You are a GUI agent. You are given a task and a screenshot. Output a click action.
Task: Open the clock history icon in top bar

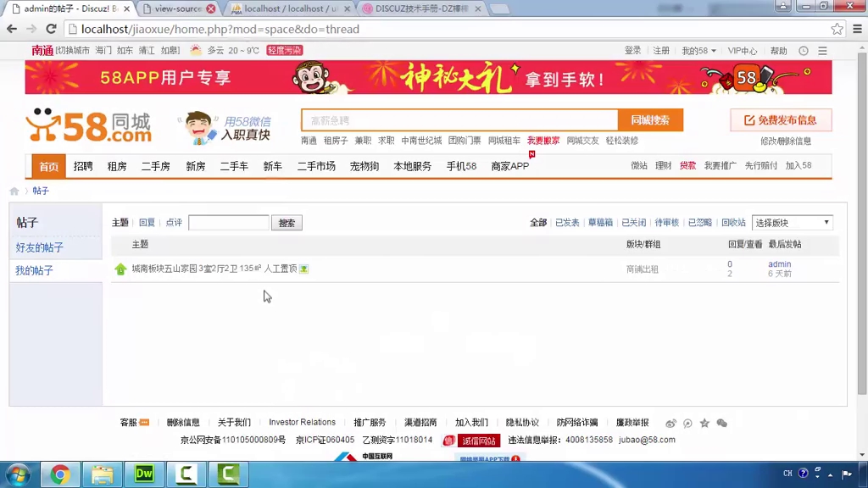click(x=804, y=50)
